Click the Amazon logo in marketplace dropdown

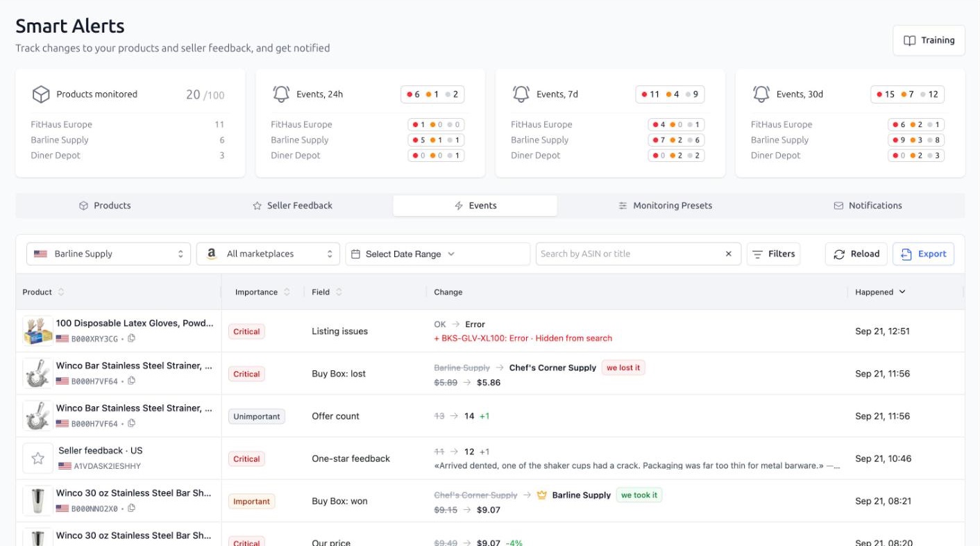pyautogui.click(x=212, y=254)
